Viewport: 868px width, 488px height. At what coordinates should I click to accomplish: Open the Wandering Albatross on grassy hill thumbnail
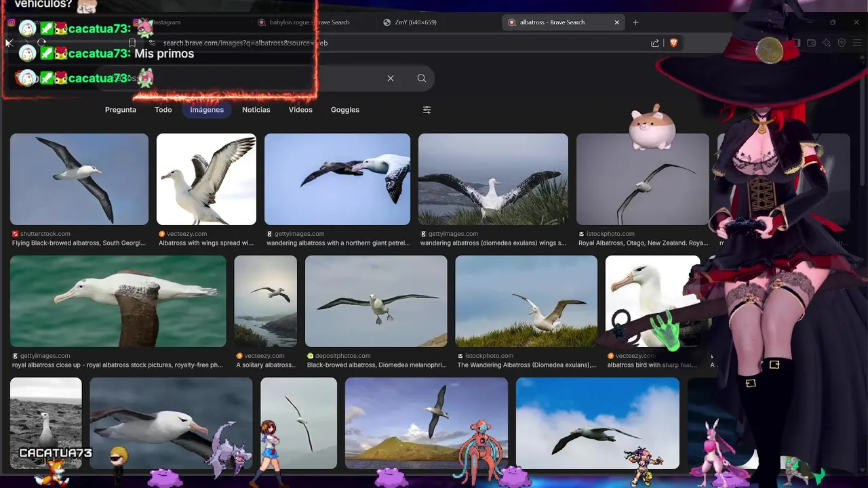(526, 301)
